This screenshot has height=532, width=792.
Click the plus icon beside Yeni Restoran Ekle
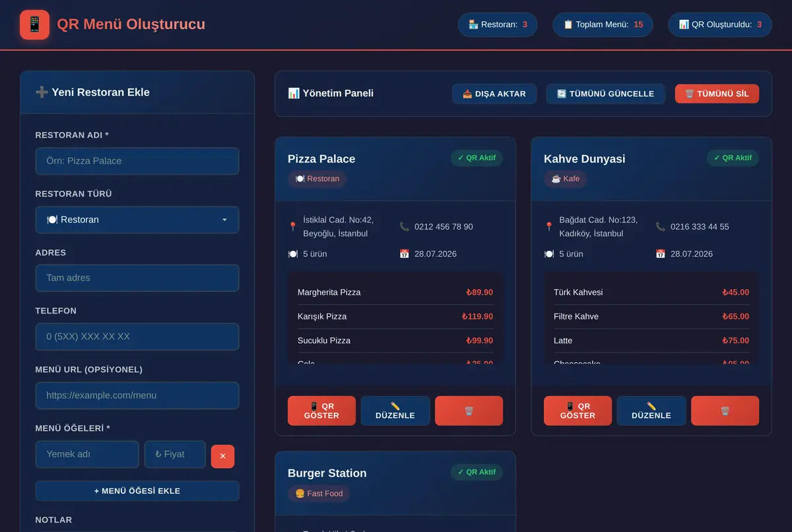(x=42, y=92)
